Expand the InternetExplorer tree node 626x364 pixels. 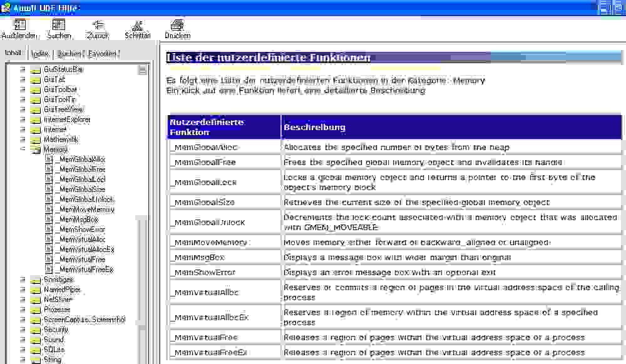(x=23, y=119)
